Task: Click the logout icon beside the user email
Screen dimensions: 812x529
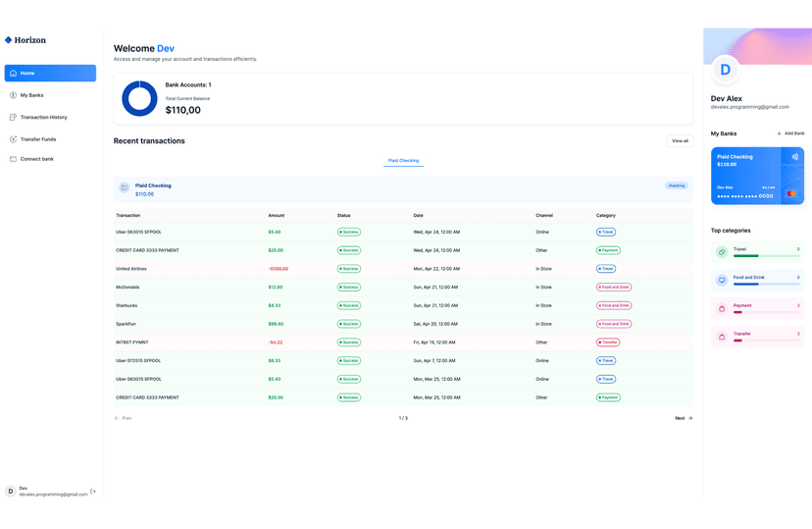Action: (93, 491)
